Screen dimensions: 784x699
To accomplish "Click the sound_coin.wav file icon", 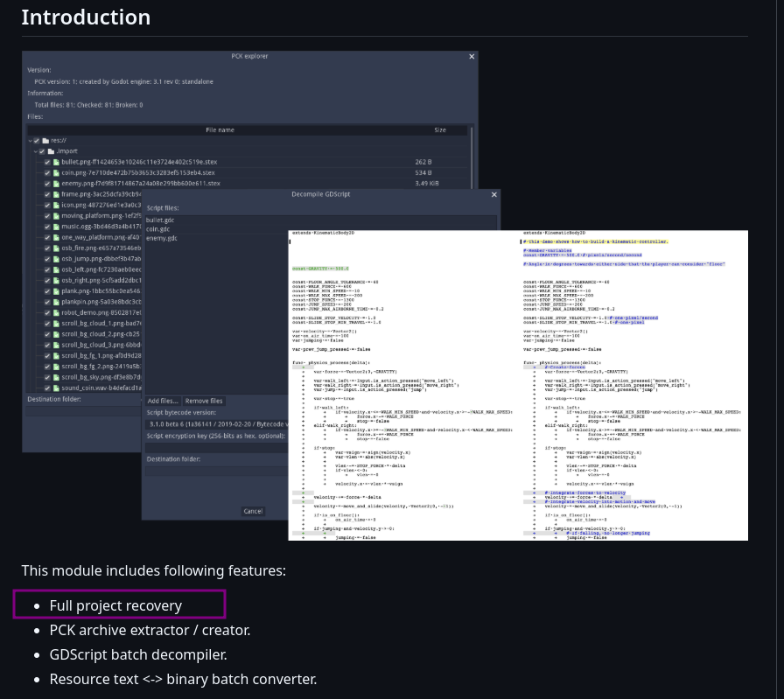I will [57, 388].
